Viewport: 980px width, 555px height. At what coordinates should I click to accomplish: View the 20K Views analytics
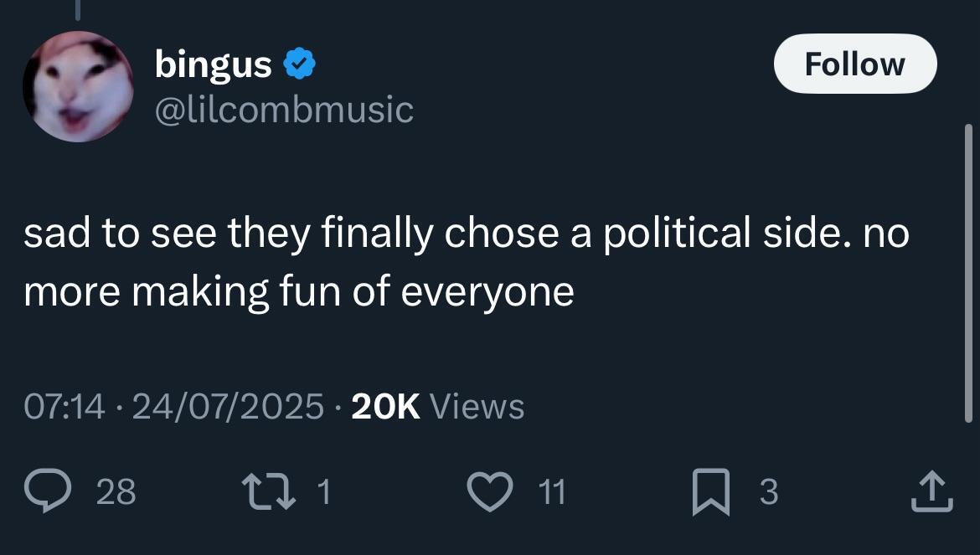[438, 407]
